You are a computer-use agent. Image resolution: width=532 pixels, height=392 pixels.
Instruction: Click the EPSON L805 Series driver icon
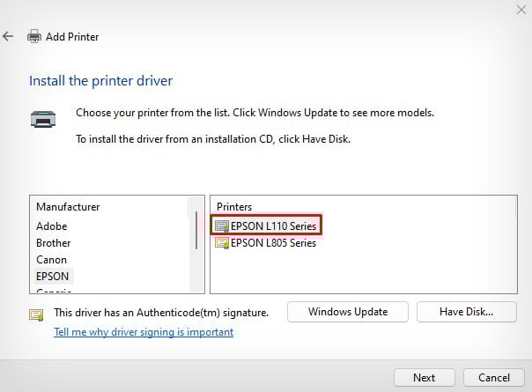coord(221,243)
